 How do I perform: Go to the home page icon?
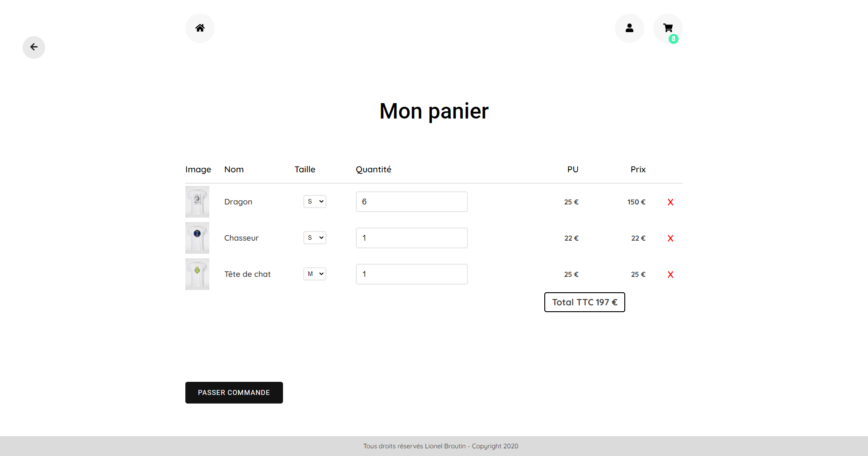(x=200, y=28)
